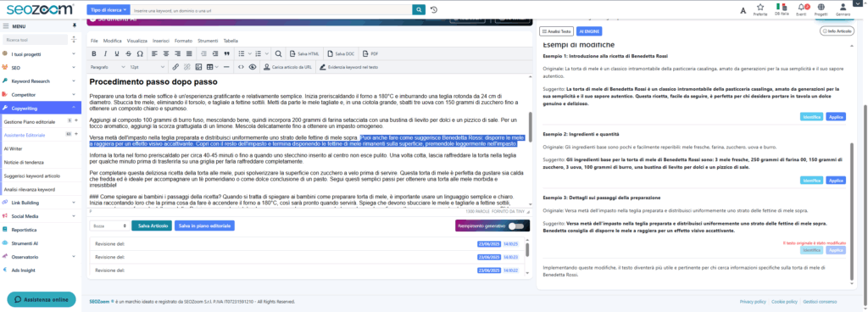The image size is (868, 312).
Task: Insert an image into article
Action: coord(198,67)
